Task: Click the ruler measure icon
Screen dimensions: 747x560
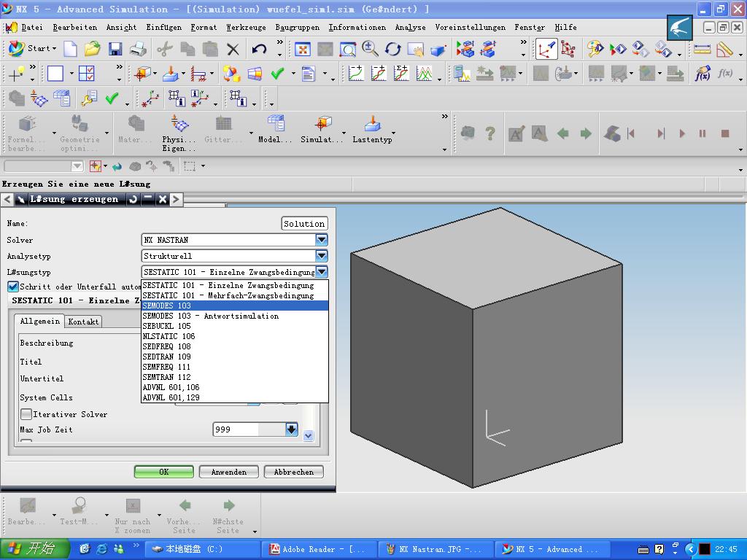Action: (x=703, y=49)
